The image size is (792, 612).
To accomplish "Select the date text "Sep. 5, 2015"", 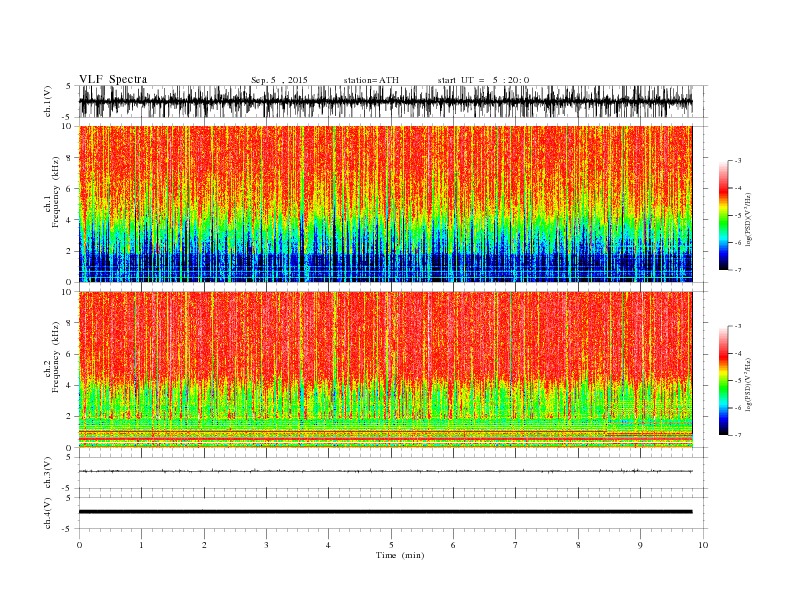I will 279,80.
